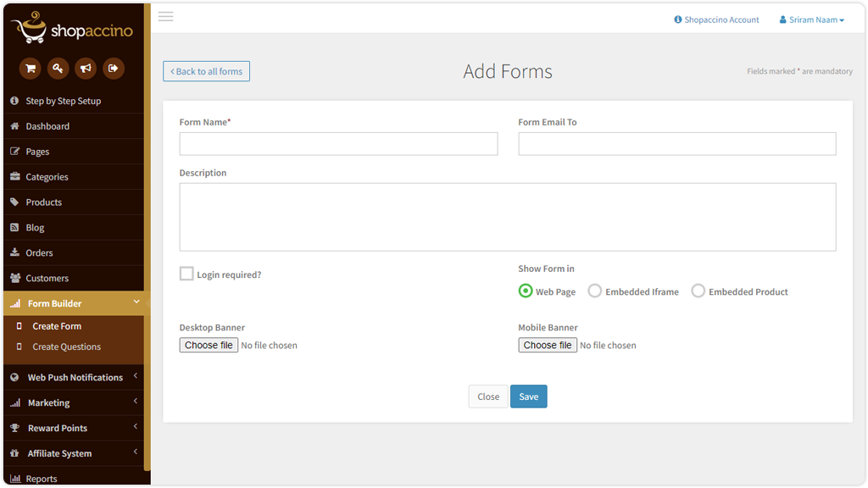Go to the Blog section

pyautogui.click(x=34, y=227)
